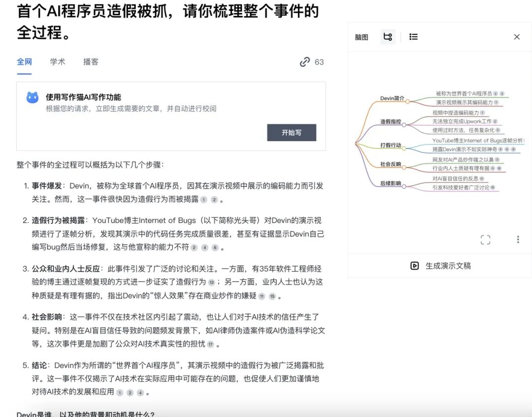Collapse the 社会反响 branch circle
The height and width of the screenshot is (417, 532).
(404, 167)
